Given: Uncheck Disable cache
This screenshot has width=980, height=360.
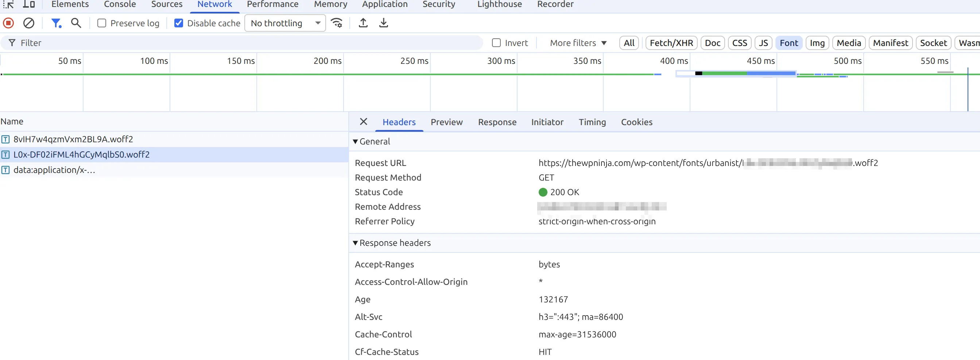Looking at the screenshot, I should click(179, 23).
